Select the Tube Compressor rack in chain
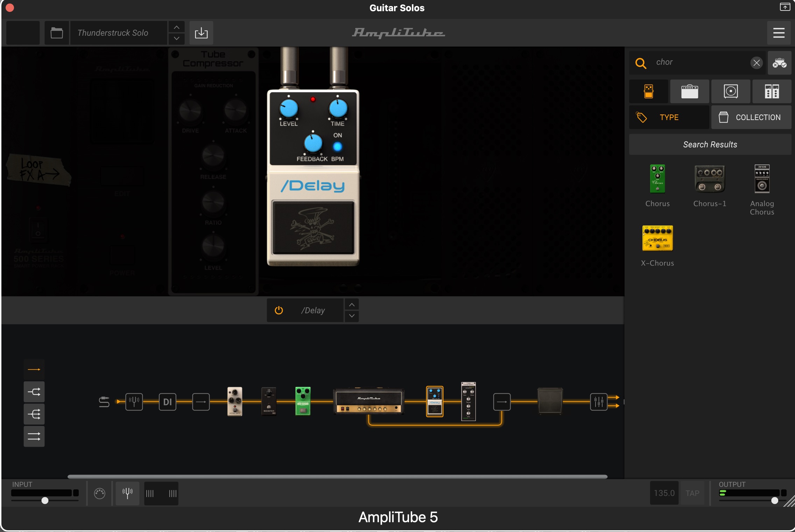 click(x=469, y=401)
